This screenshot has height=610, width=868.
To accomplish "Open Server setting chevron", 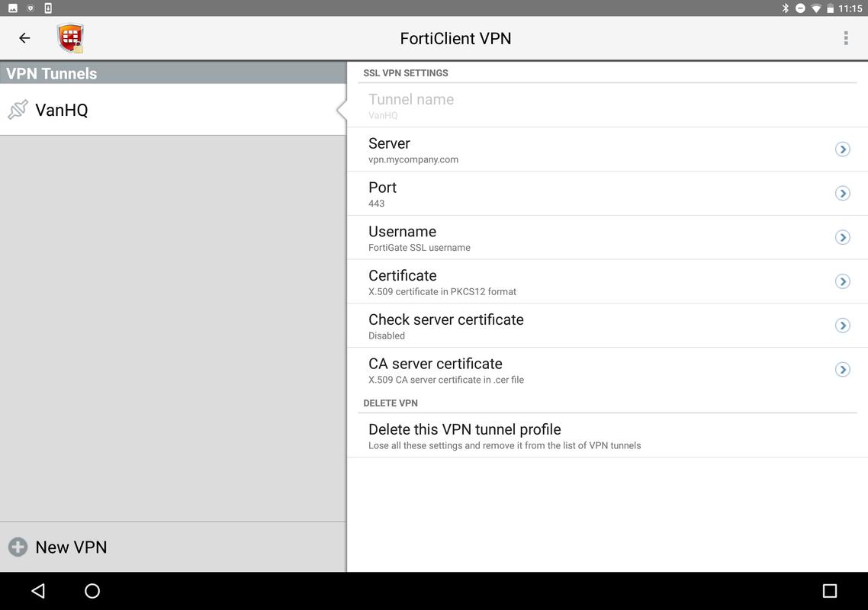I will (x=842, y=149).
